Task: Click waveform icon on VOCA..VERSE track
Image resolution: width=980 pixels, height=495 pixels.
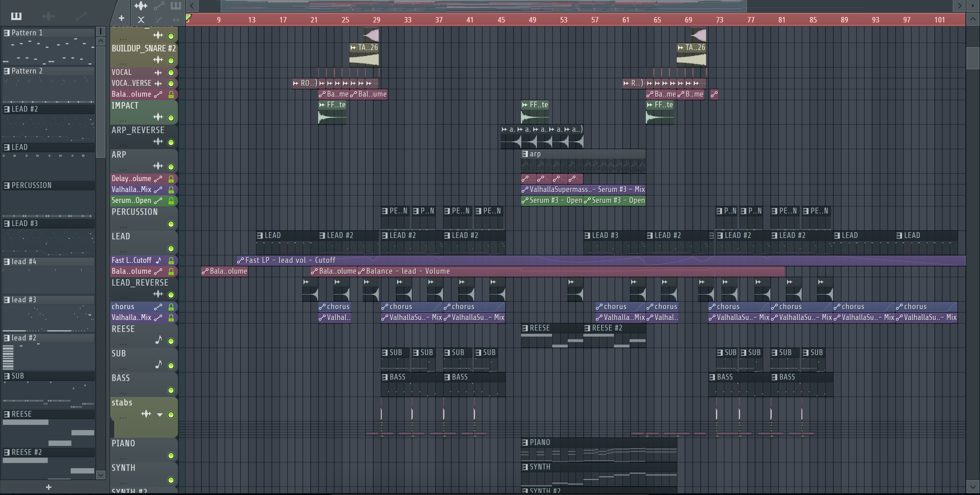Action: 158,83
